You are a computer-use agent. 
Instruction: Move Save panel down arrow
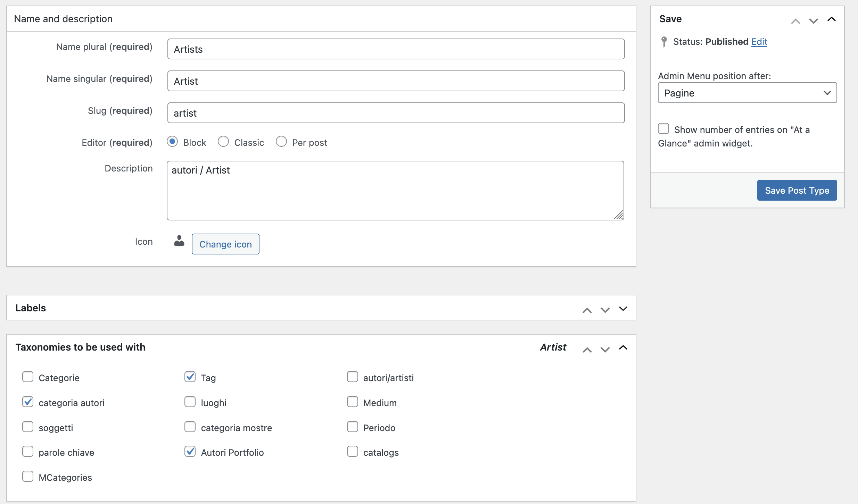click(813, 21)
